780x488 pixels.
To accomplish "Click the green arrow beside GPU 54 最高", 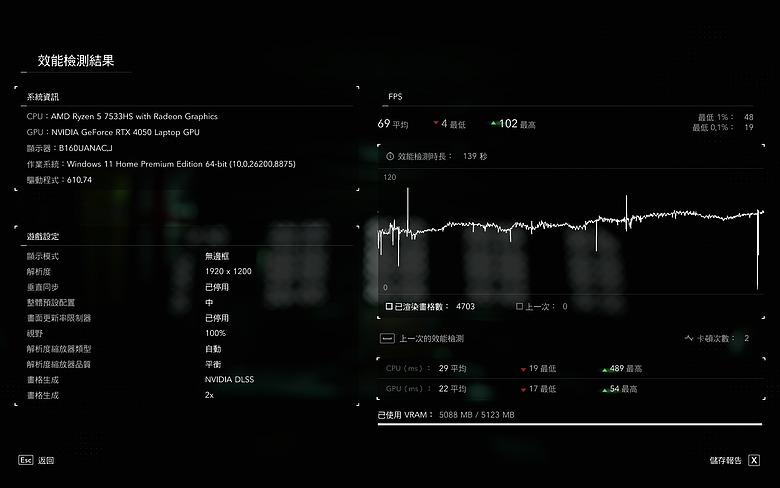I will [x=605, y=390].
